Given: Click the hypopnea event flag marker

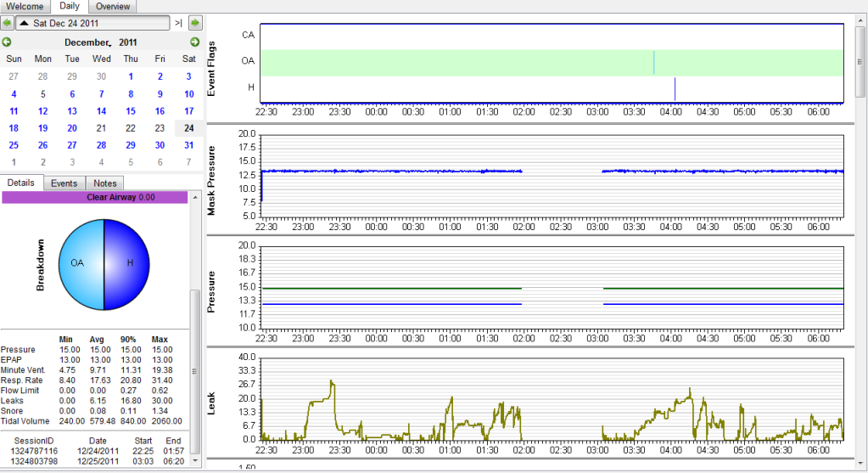Looking at the screenshot, I should [675, 88].
